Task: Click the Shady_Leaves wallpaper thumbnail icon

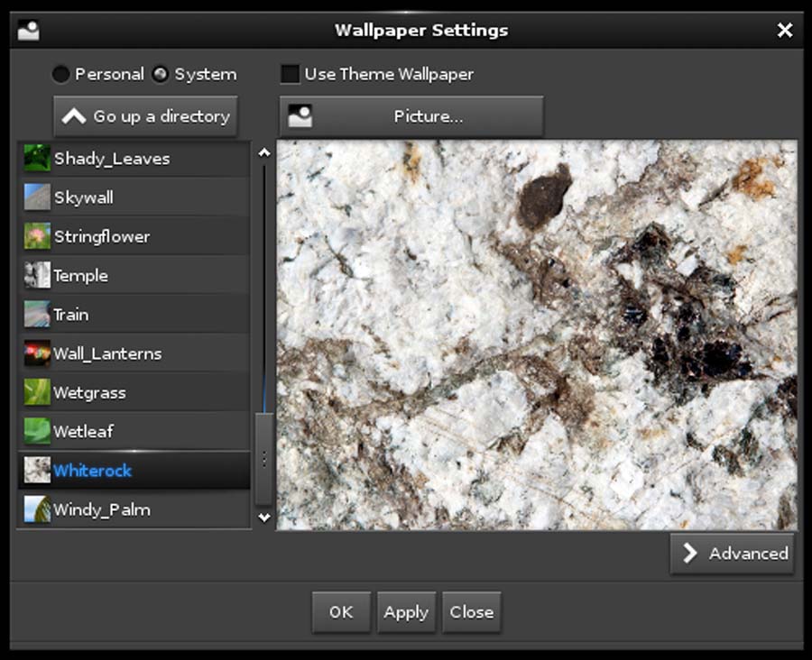Action: click(x=37, y=159)
